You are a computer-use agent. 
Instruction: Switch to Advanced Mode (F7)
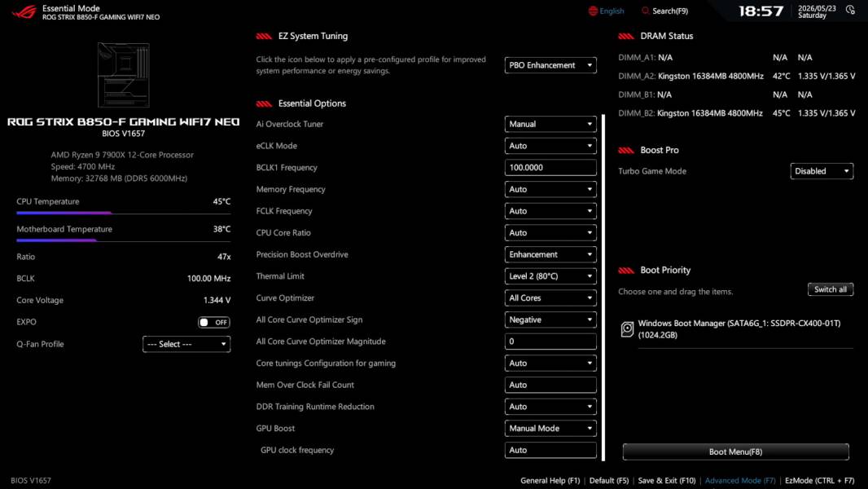coord(740,481)
